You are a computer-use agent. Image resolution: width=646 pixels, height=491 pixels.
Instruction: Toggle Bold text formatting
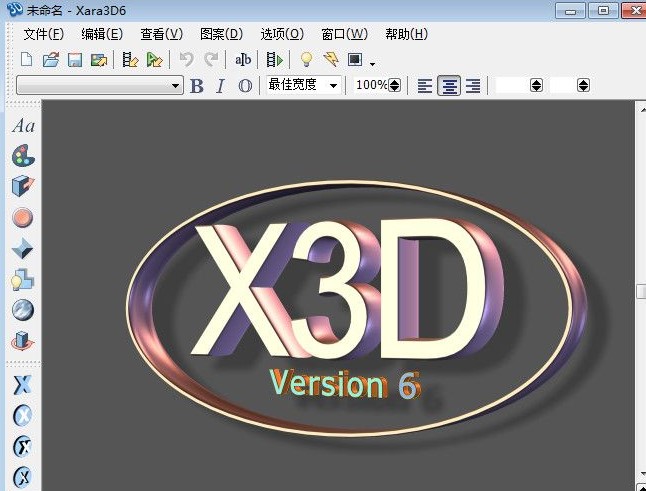[197, 86]
